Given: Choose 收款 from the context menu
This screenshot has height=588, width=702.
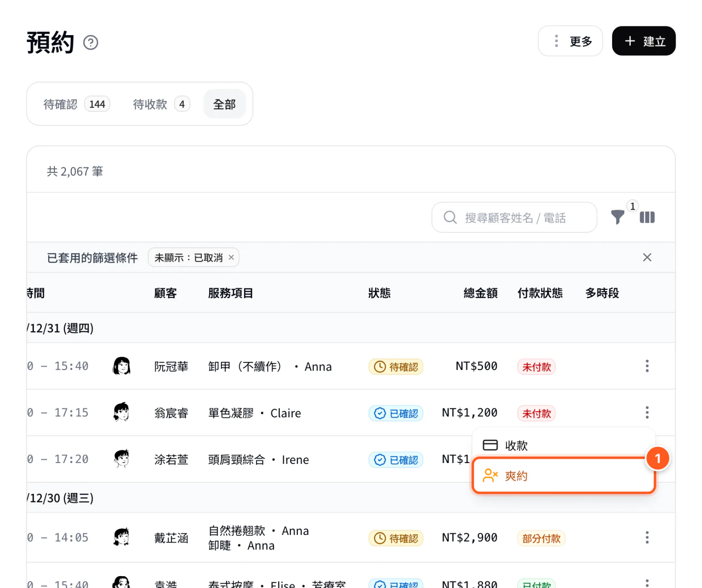Looking at the screenshot, I should (564, 445).
